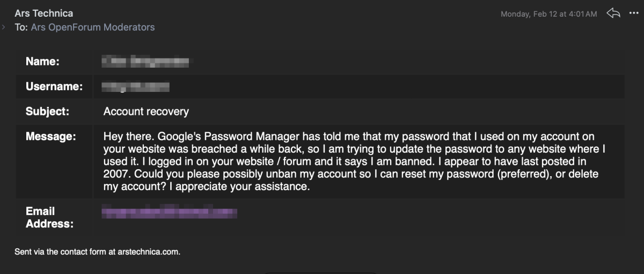This screenshot has width=644, height=274.
Task: Click the To: label in header
Action: pyautogui.click(x=21, y=27)
